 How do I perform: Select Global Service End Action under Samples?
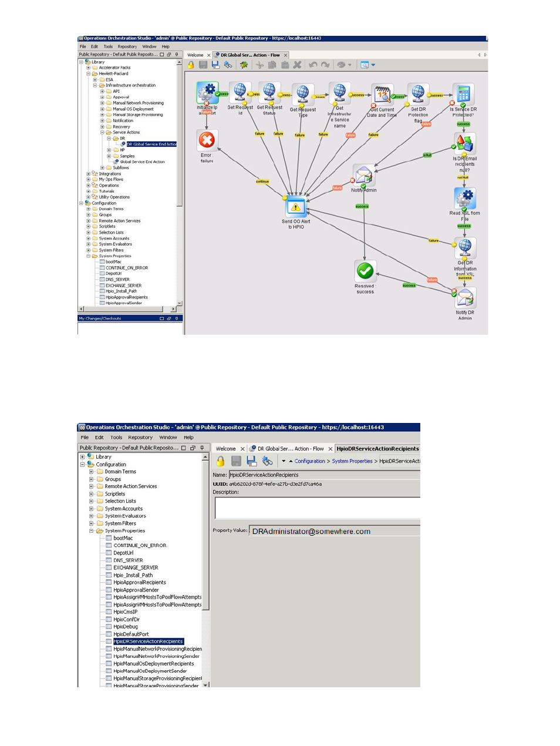(x=142, y=162)
